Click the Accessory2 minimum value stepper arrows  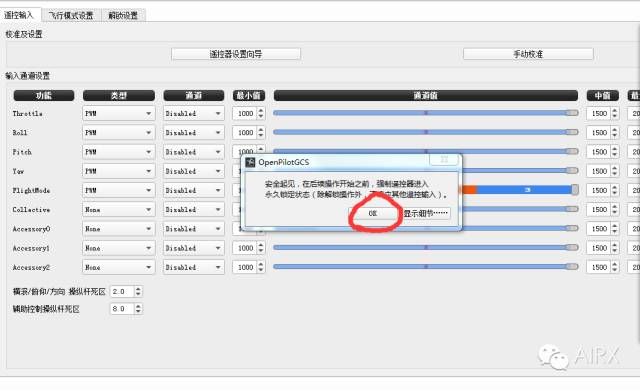(261, 267)
